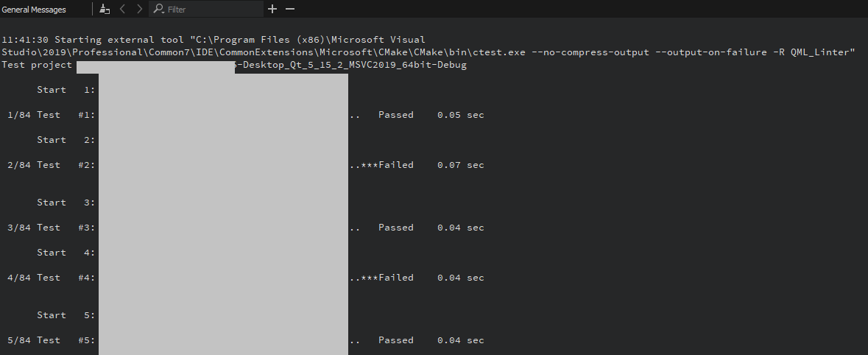Go to next item with right arrow

coord(139,10)
